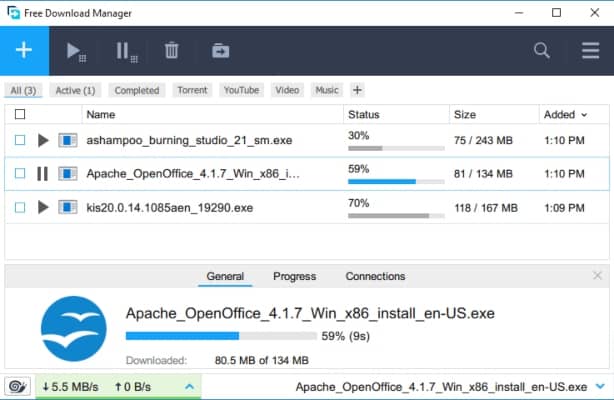Screen dimensions: 614x400
Task: Click the 81 / 134 MB size cell
Action: coord(483,174)
